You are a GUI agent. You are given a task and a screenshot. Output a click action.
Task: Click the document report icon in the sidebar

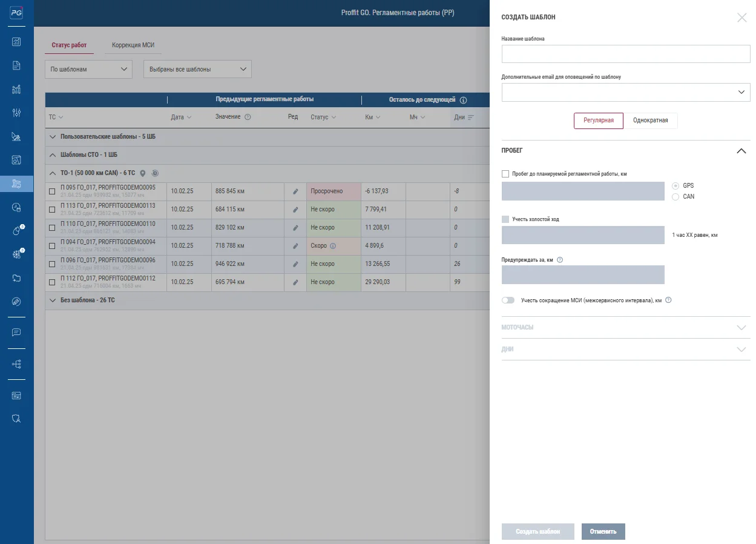(16, 65)
